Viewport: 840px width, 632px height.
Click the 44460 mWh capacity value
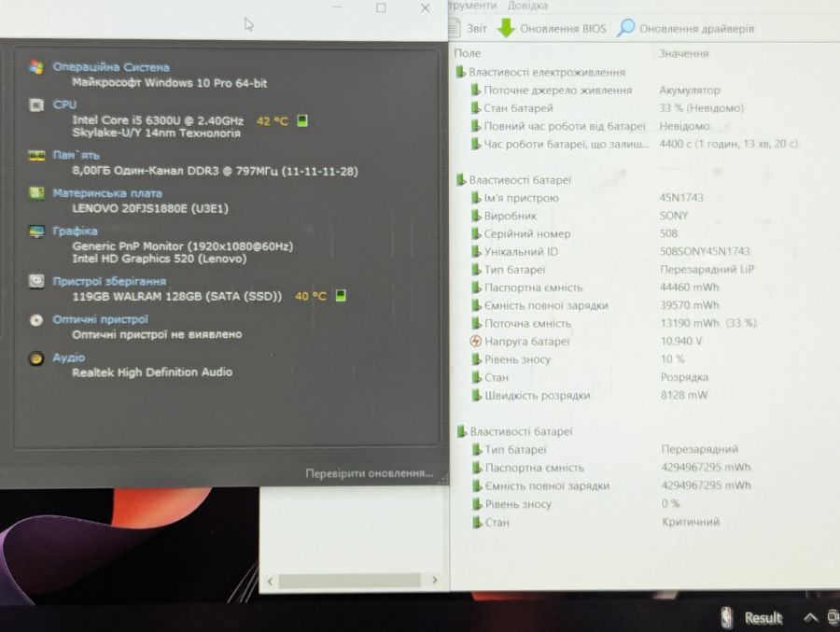pyautogui.click(x=690, y=288)
